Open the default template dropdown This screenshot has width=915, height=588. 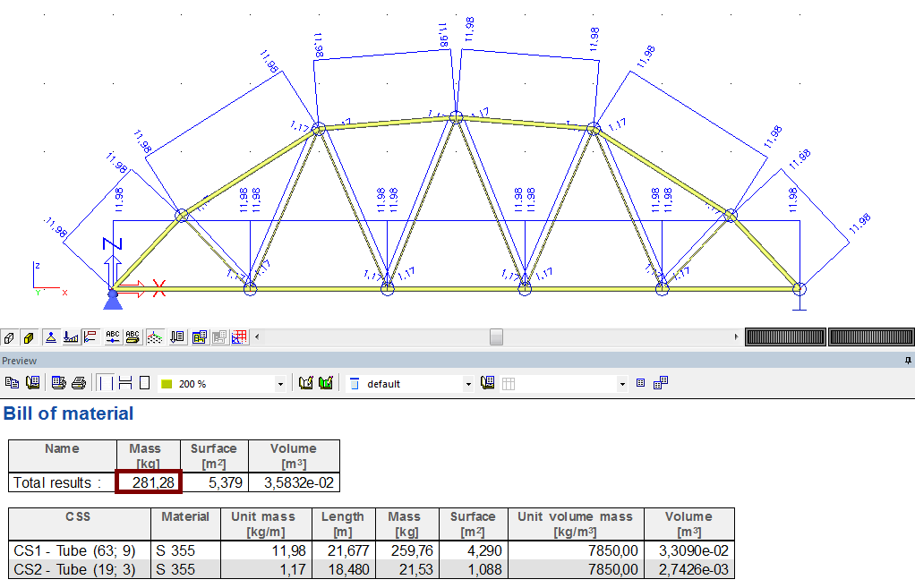click(x=467, y=384)
